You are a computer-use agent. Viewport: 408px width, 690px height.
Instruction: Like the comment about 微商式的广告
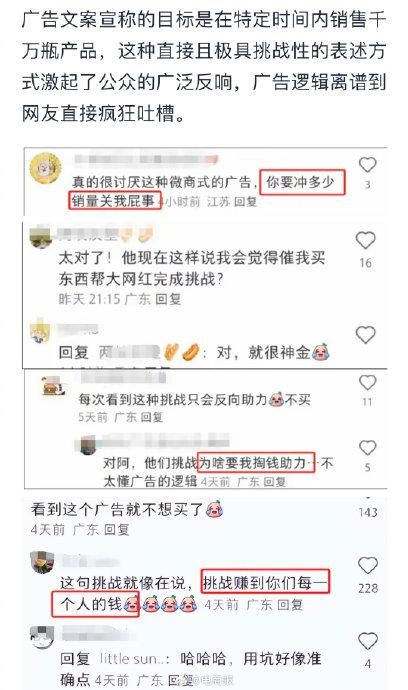[x=367, y=165]
